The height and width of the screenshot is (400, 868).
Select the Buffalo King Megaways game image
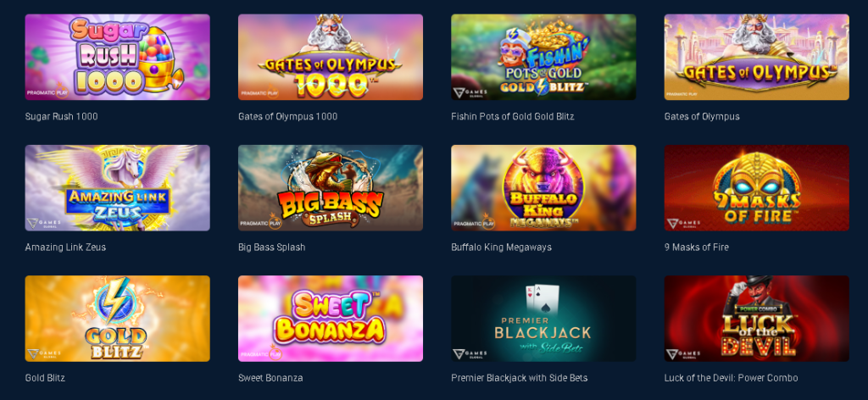coord(543,187)
